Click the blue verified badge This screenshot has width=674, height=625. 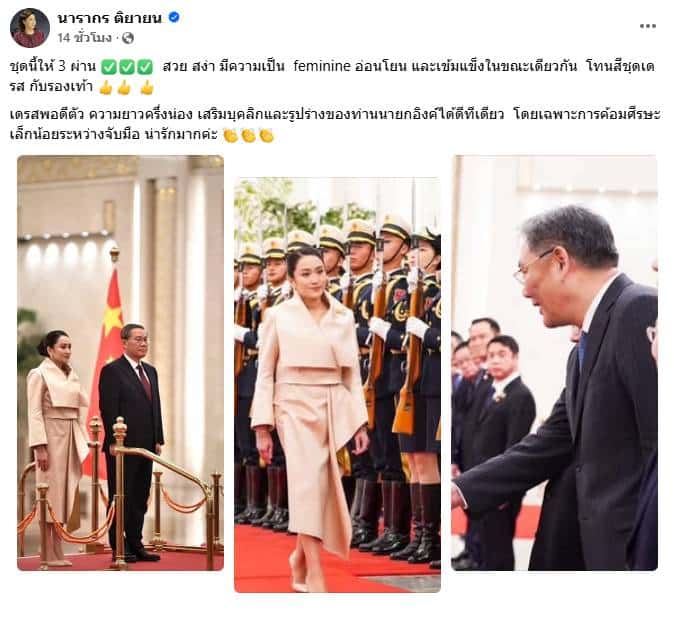(174, 18)
